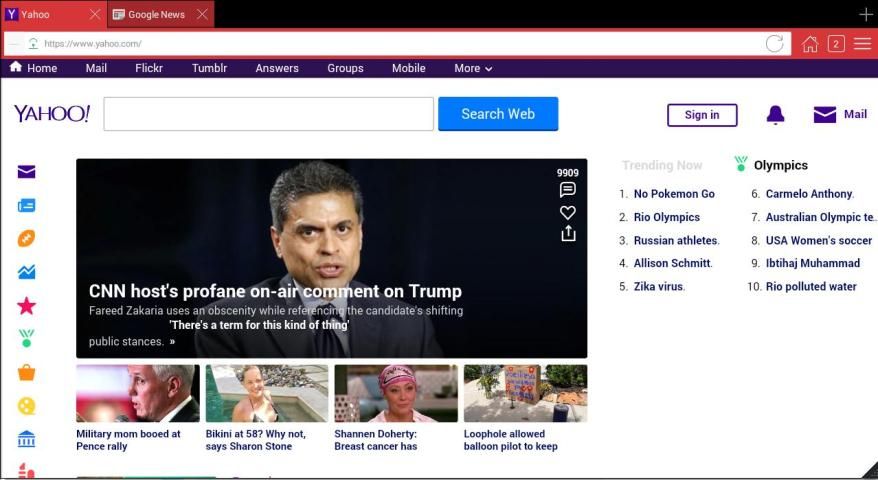The image size is (878, 480).
Task: Click the Search Web button
Action: click(x=497, y=114)
